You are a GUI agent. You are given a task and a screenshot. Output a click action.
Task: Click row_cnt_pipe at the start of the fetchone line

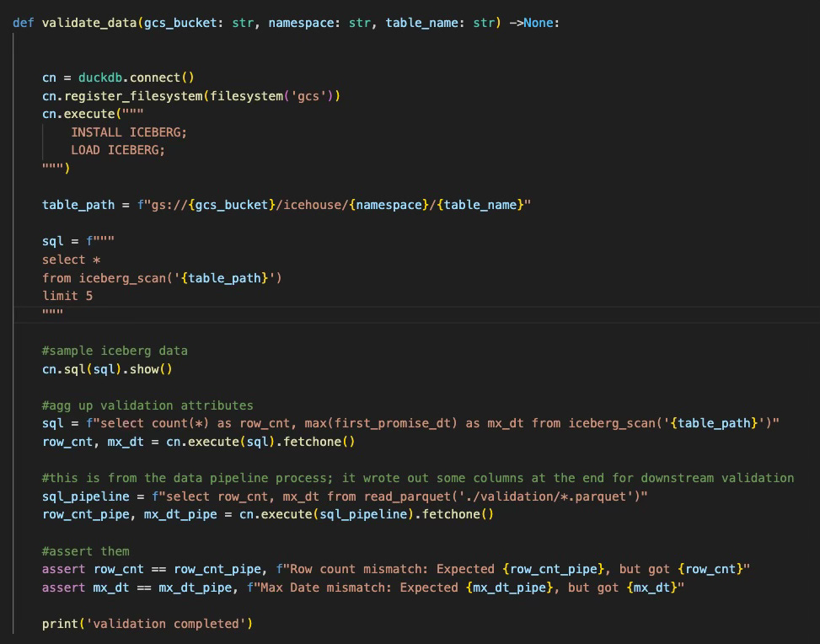click(86, 514)
